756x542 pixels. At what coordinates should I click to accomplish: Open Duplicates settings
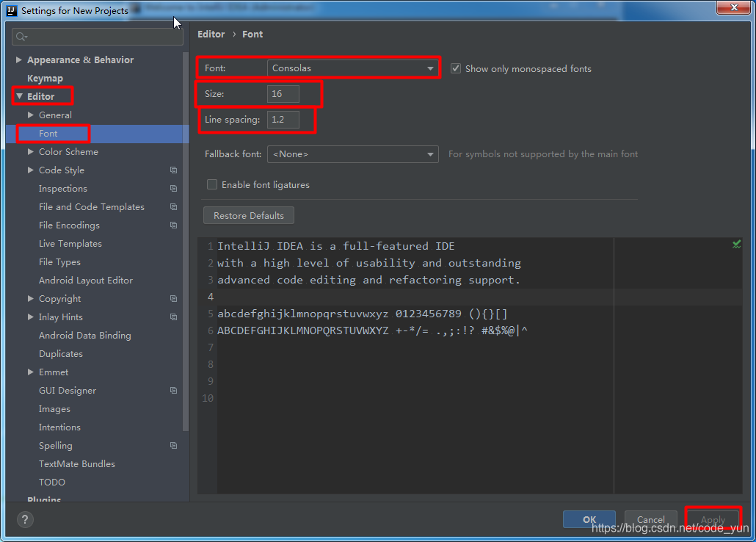click(61, 354)
